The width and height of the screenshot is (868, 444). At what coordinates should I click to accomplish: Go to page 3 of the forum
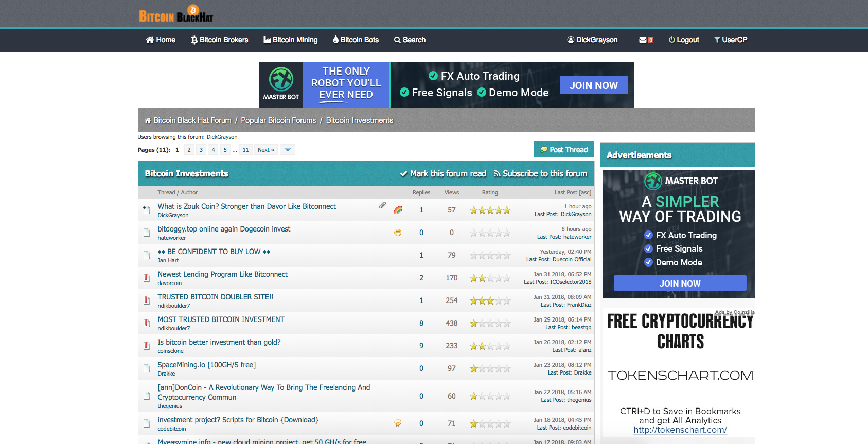pyautogui.click(x=201, y=150)
